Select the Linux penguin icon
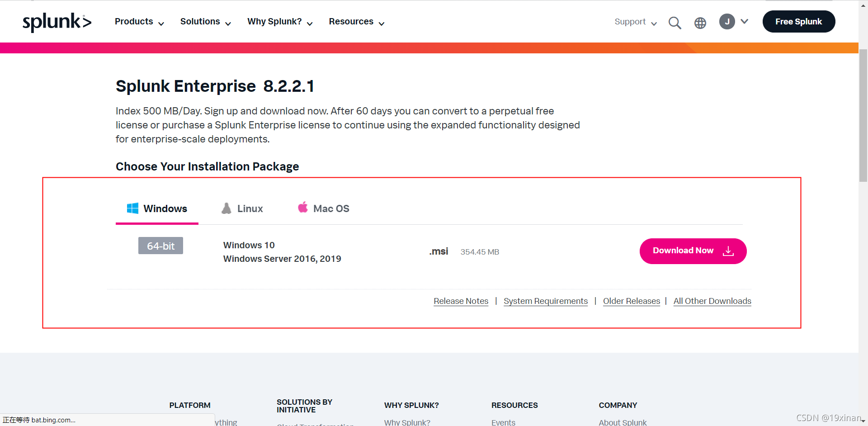Screen dimensions: 868x426 pos(226,208)
